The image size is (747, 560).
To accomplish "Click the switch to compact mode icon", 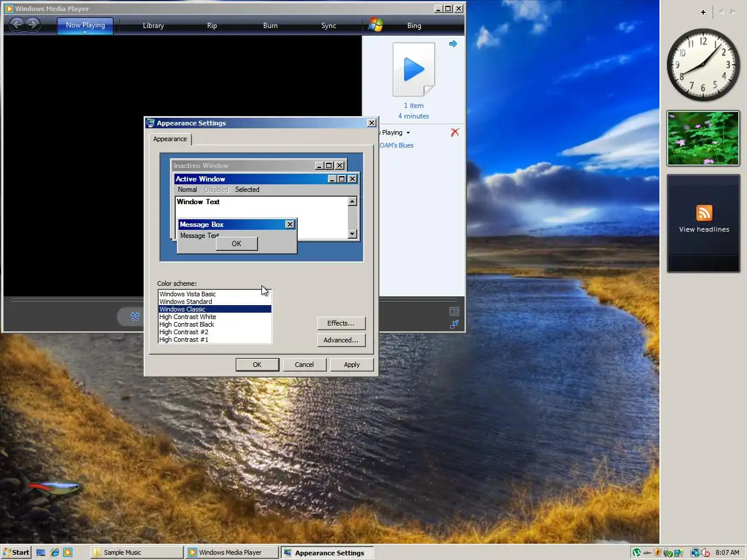I will (455, 324).
